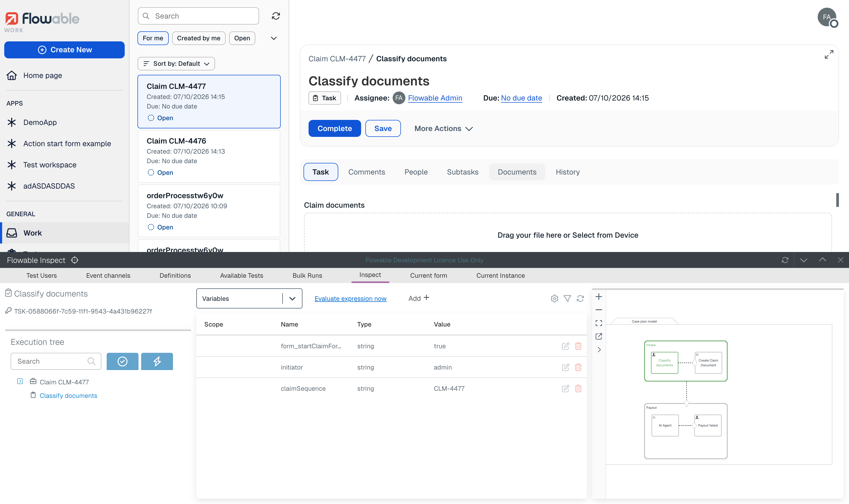Expand the Claim CLM-4477 tree node
Viewport: 849px width, 504px height.
[20, 381]
